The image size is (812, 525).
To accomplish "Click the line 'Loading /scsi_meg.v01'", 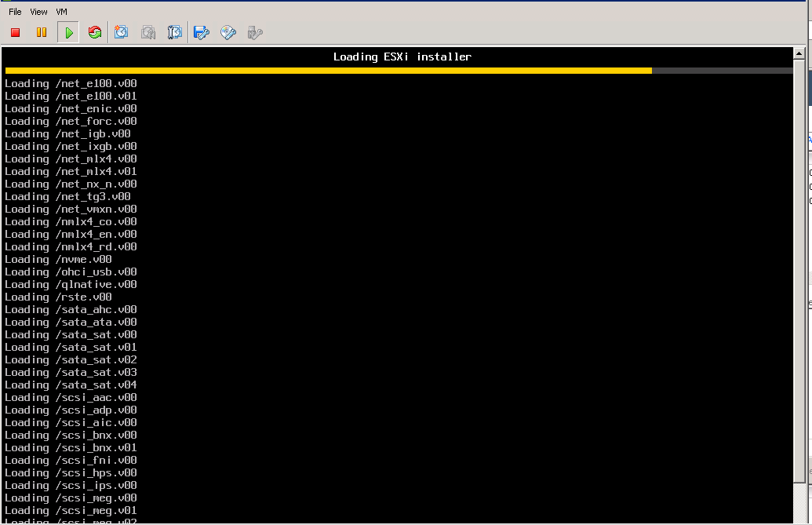I will (x=71, y=511).
